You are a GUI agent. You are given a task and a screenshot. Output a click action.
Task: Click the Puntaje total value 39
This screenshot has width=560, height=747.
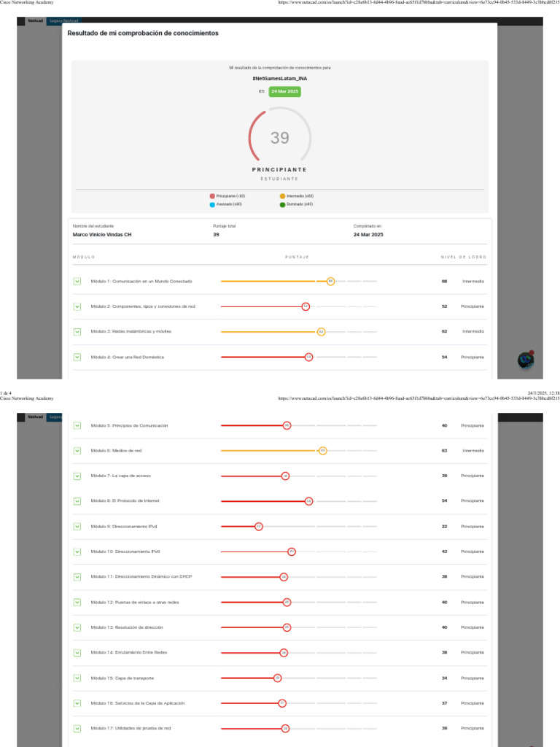pyautogui.click(x=216, y=235)
